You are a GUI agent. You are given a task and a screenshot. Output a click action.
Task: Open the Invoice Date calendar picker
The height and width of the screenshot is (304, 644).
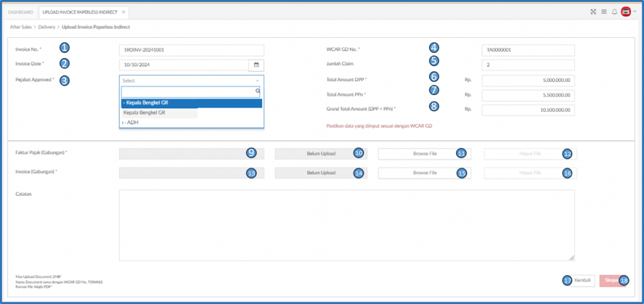(257, 65)
